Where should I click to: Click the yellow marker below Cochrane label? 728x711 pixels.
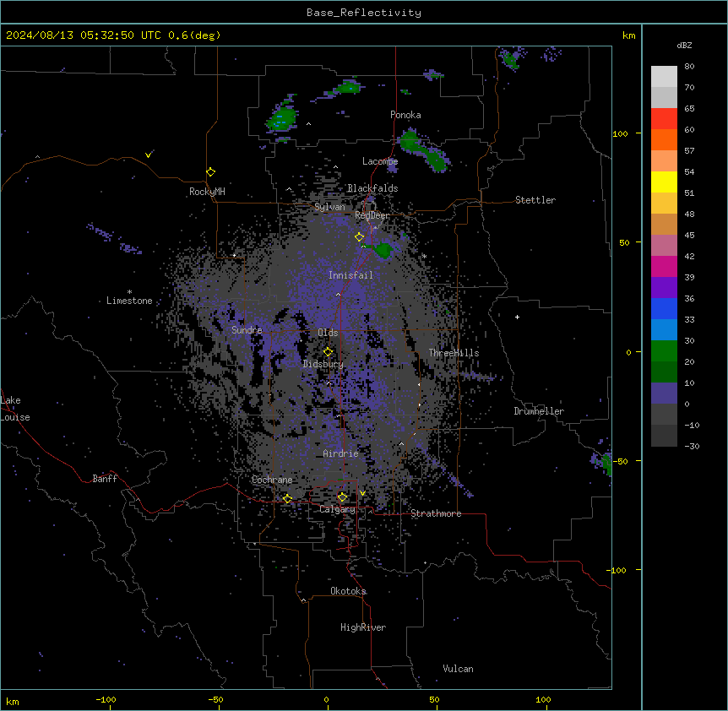pos(287,498)
